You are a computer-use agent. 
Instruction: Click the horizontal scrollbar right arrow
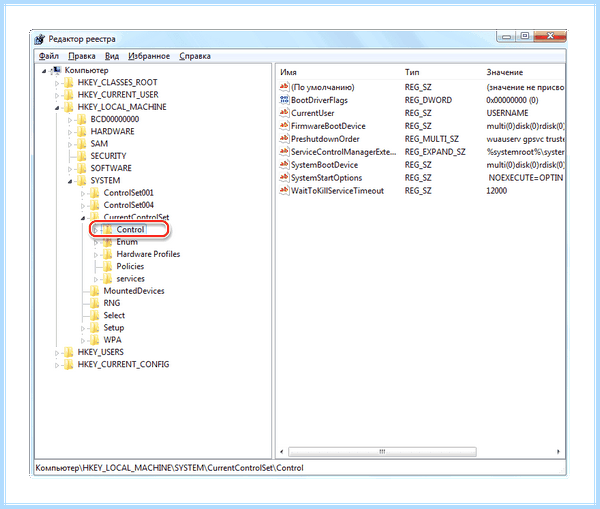click(x=558, y=452)
